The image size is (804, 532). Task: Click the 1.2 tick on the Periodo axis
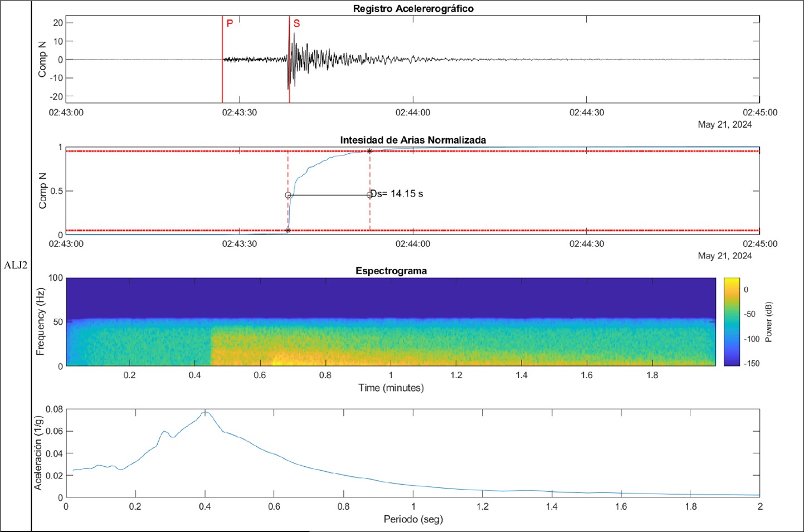(483, 506)
